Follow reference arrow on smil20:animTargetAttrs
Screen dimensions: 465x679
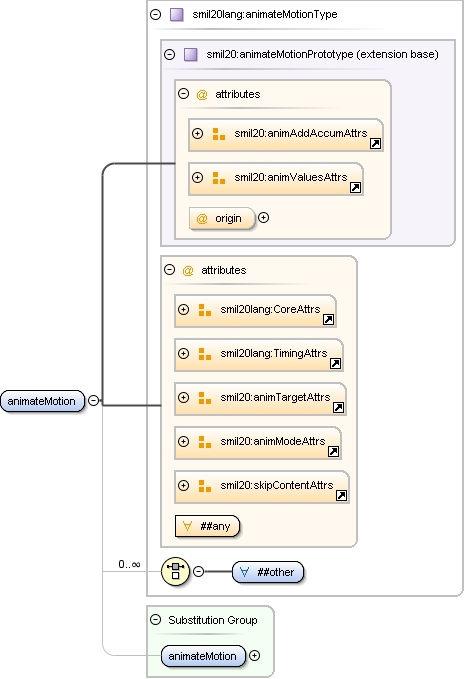point(339,407)
